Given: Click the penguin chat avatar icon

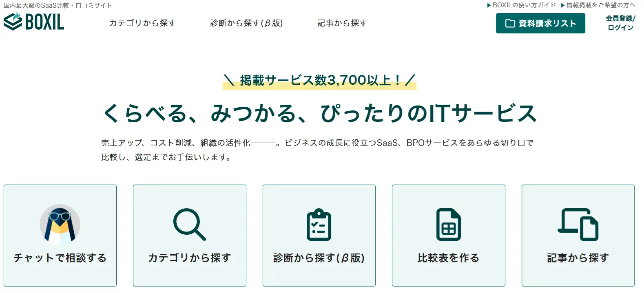Looking at the screenshot, I should tap(60, 224).
